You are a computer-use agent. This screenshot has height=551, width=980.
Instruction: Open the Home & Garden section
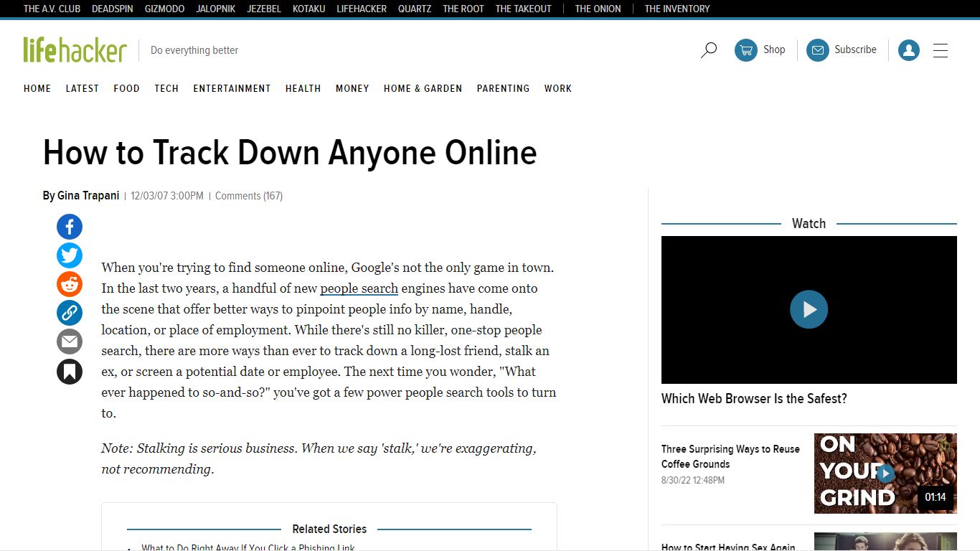pyautogui.click(x=423, y=88)
